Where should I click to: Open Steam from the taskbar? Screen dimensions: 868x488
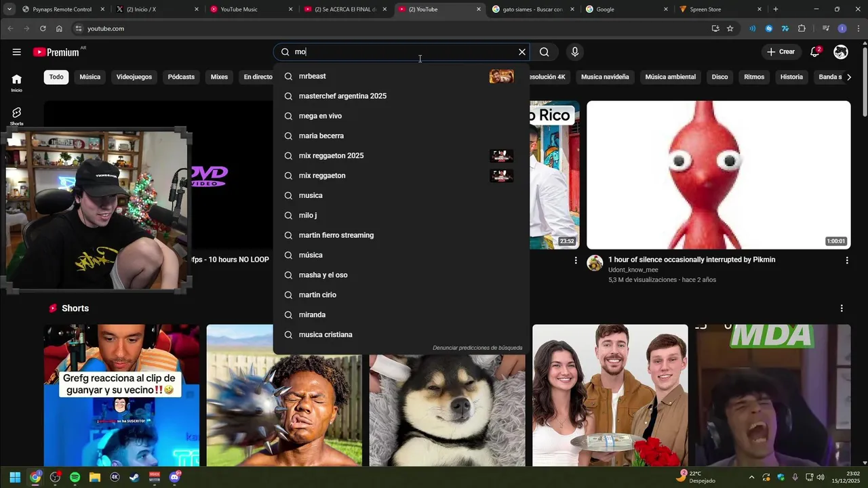pos(134,477)
